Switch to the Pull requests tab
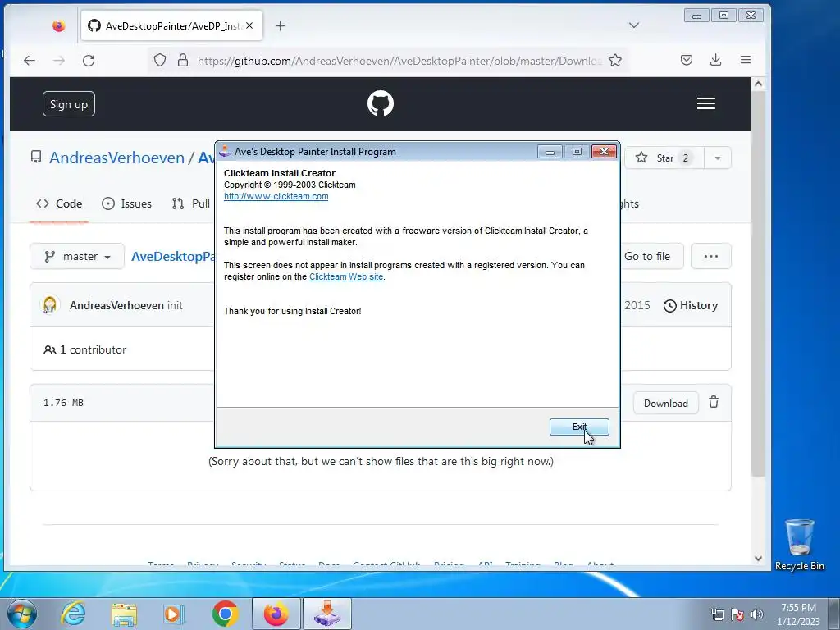Viewport: 840px width, 630px height. pyautogui.click(x=191, y=203)
